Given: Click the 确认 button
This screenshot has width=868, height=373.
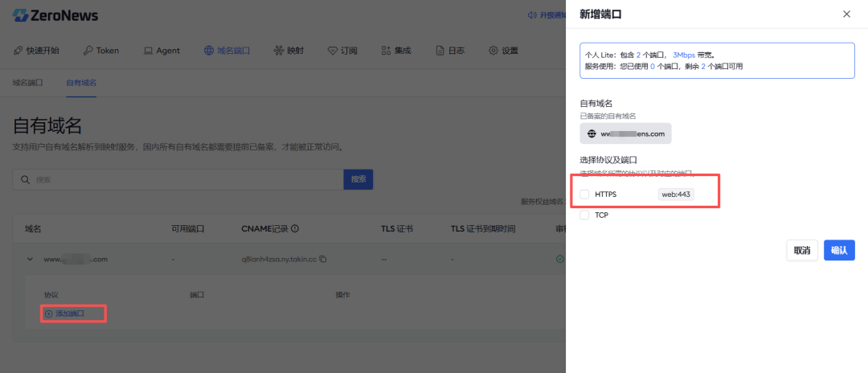Looking at the screenshot, I should pos(839,250).
